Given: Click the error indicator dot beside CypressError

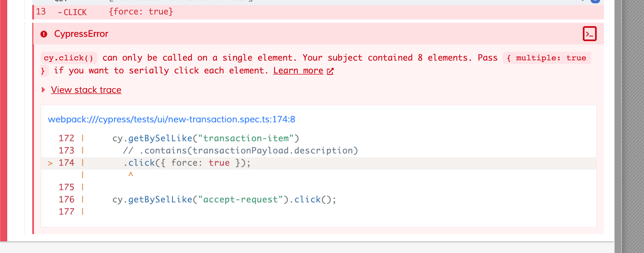Looking at the screenshot, I should tap(44, 34).
